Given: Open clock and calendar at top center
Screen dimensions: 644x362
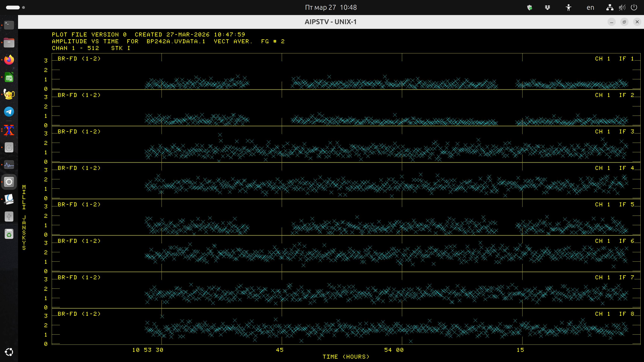Looking at the screenshot, I should point(330,8).
